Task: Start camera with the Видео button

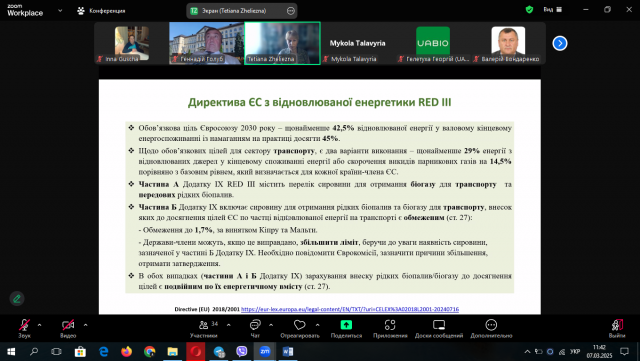Action: (68, 328)
